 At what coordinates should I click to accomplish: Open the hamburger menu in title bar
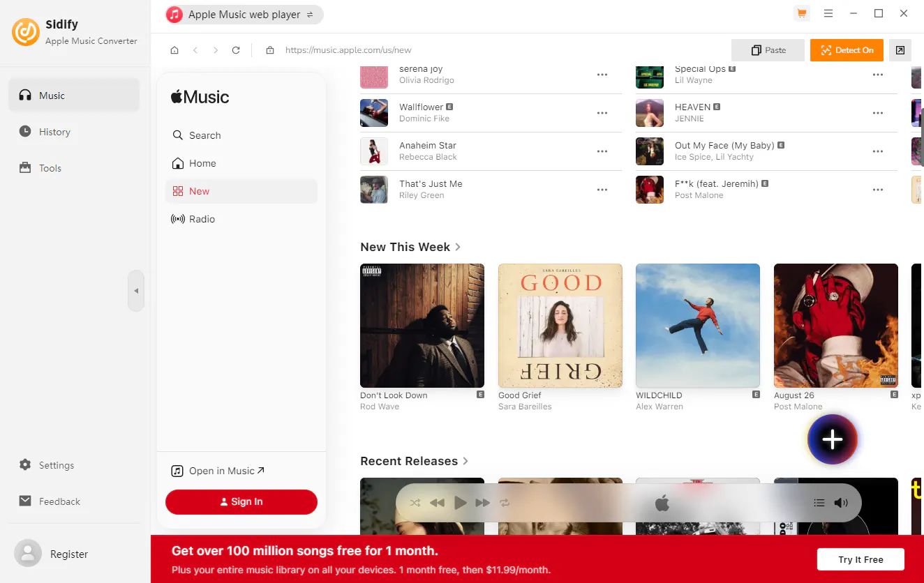pos(828,13)
